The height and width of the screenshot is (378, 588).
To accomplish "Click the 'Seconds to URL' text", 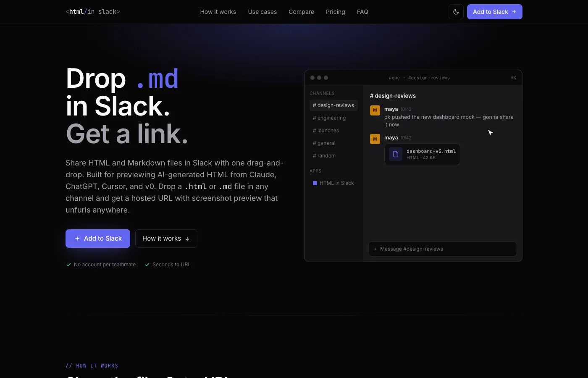I will [171, 265].
